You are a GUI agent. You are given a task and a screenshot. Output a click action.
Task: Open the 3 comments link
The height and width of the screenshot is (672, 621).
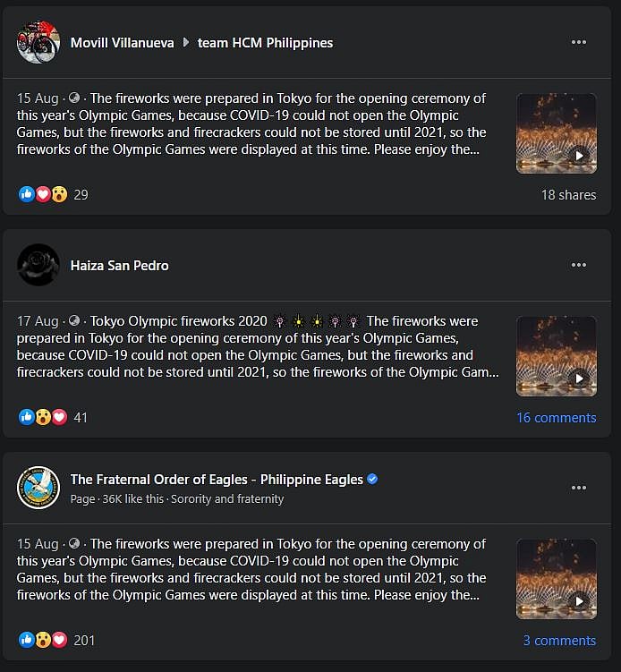(559, 641)
